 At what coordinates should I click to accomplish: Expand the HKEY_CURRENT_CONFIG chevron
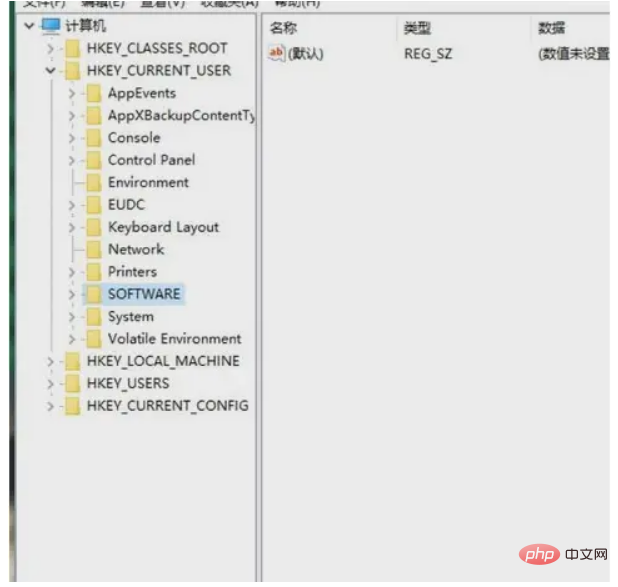(50, 406)
